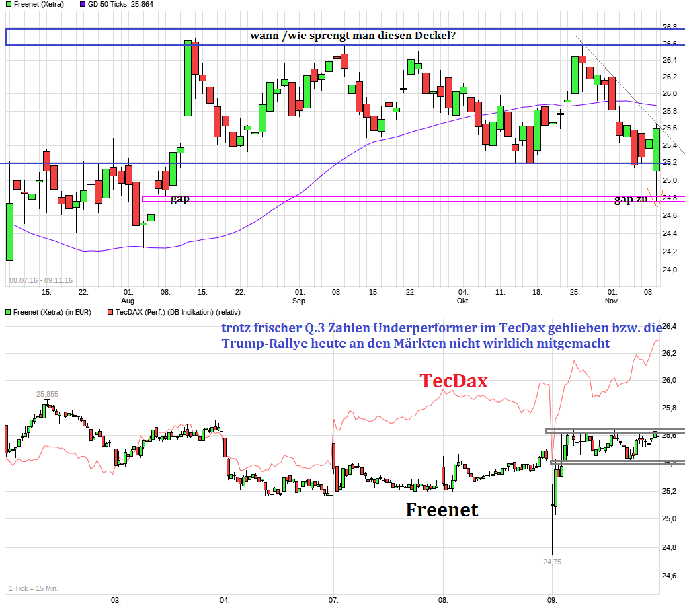The height and width of the screenshot is (616, 685).
Task: Click the 'Nov.' month axis label
Action: point(612,301)
